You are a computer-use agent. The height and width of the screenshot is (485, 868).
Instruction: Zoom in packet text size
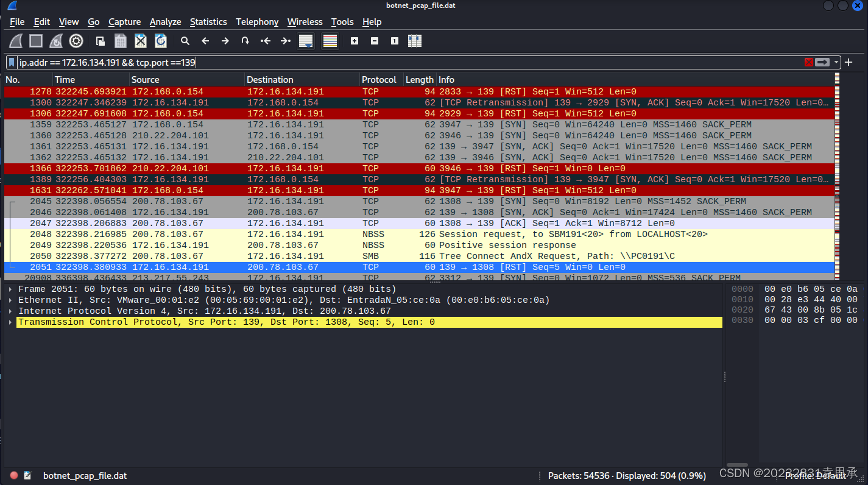355,41
